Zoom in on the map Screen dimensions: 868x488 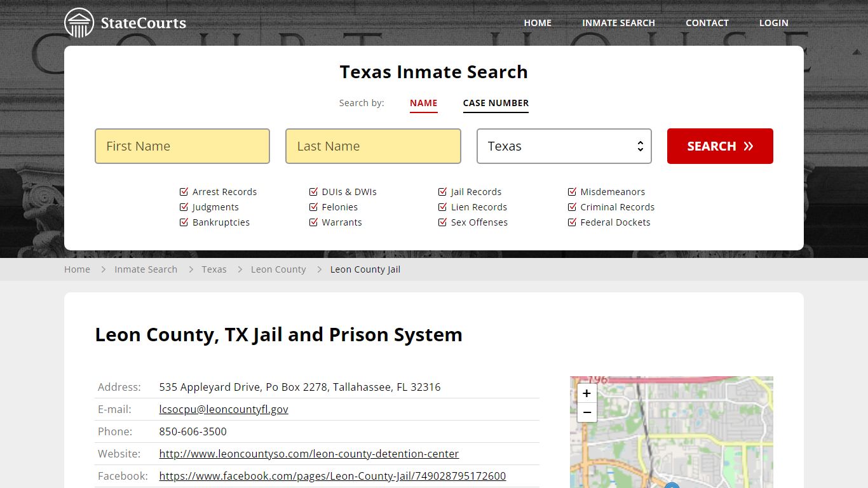point(587,393)
